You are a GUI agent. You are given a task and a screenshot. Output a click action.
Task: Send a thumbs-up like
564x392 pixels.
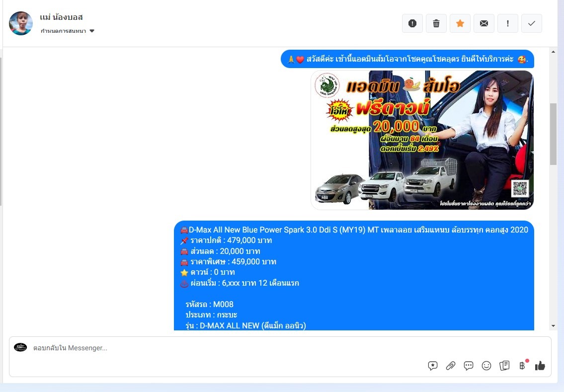pos(540,366)
